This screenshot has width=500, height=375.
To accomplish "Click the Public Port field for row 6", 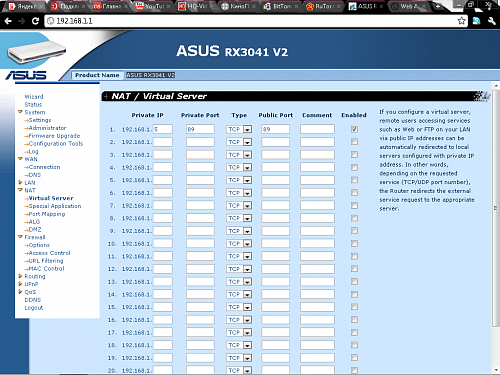I will (x=276, y=193).
